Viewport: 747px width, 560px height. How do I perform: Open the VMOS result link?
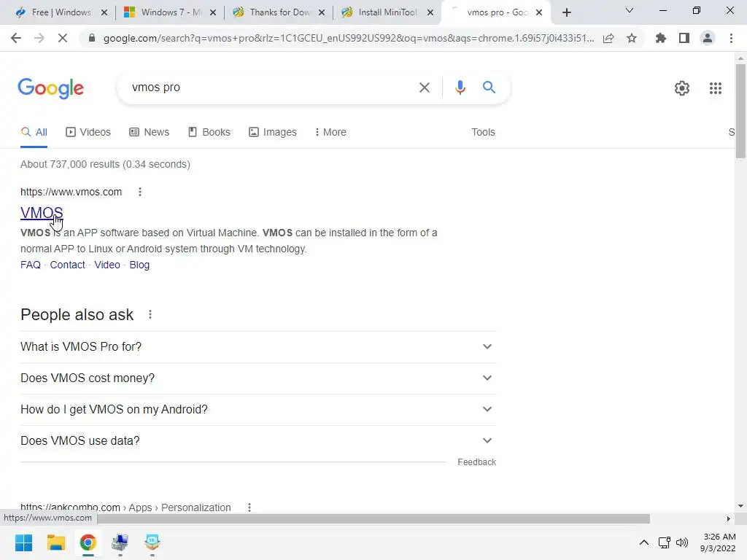point(42,213)
